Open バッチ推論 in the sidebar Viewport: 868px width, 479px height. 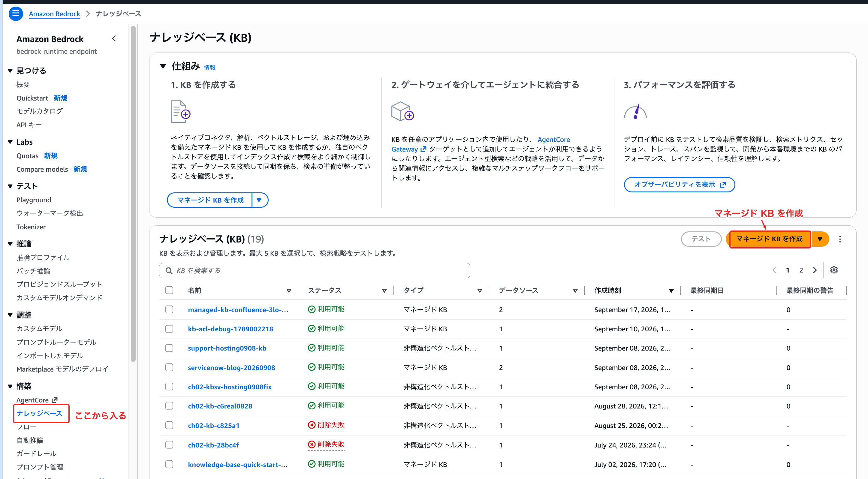point(33,271)
